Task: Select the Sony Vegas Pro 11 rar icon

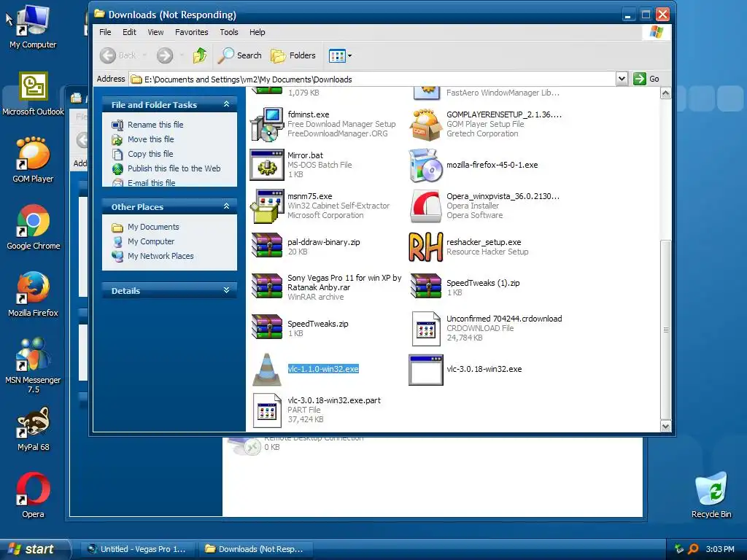Action: click(267, 287)
